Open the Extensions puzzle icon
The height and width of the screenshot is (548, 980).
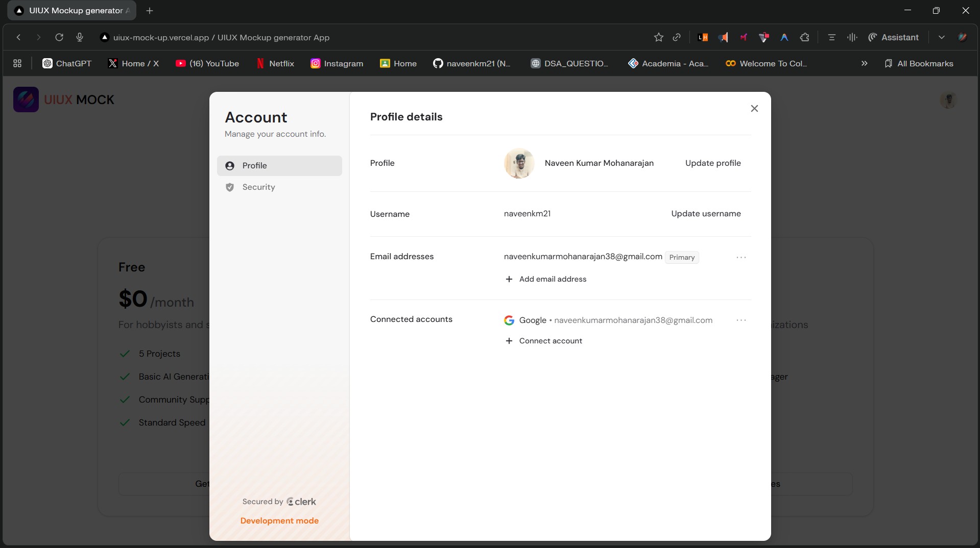pos(805,37)
